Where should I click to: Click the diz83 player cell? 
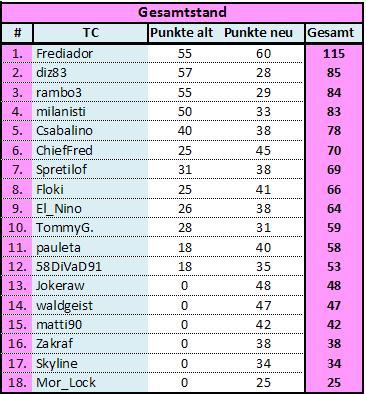pyautogui.click(x=90, y=73)
